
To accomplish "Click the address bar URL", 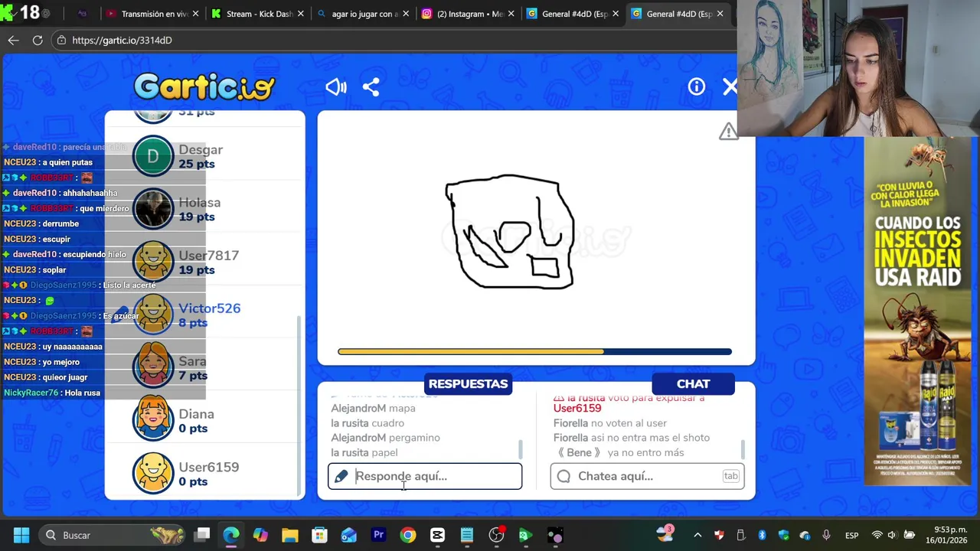I will 122,40.
